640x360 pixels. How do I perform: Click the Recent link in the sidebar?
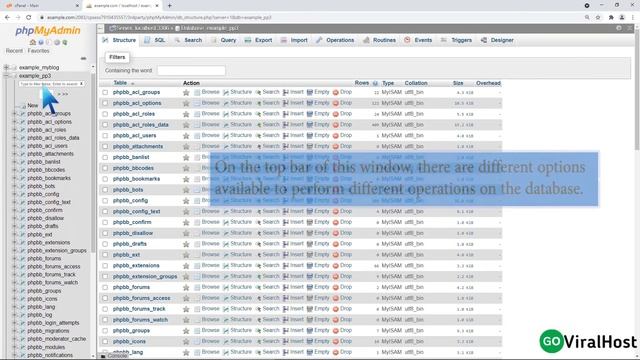14,51
